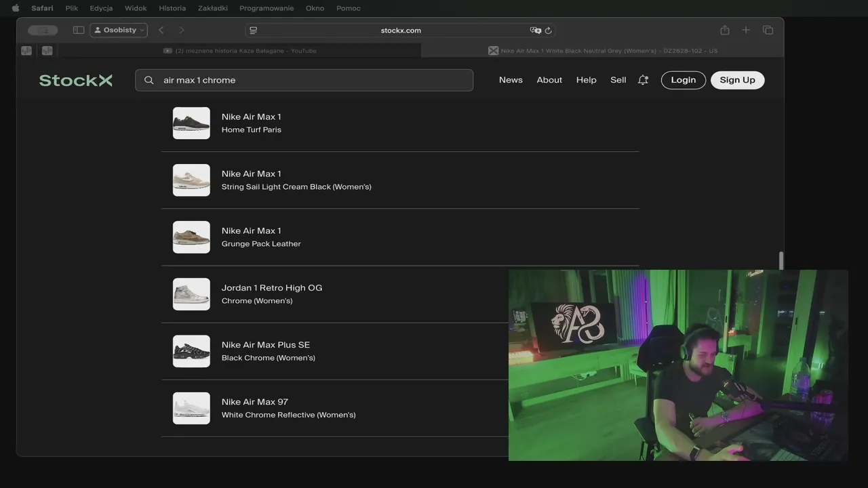Image resolution: width=868 pixels, height=488 pixels.
Task: Select Nike Air Max 1 Home Turf Paris
Action: (400, 123)
